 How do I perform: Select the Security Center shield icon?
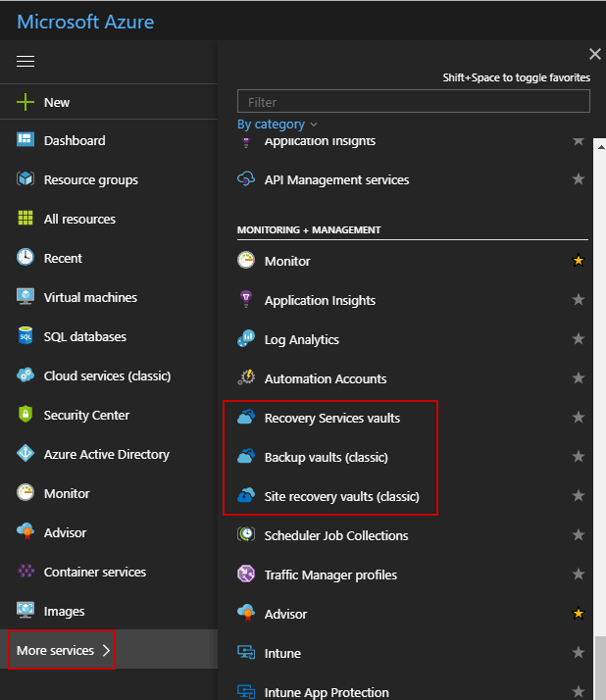(25, 415)
